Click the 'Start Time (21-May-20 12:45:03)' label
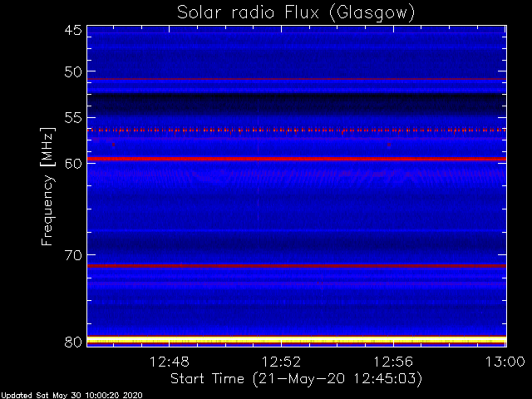The height and width of the screenshot is (399, 532). [296, 379]
